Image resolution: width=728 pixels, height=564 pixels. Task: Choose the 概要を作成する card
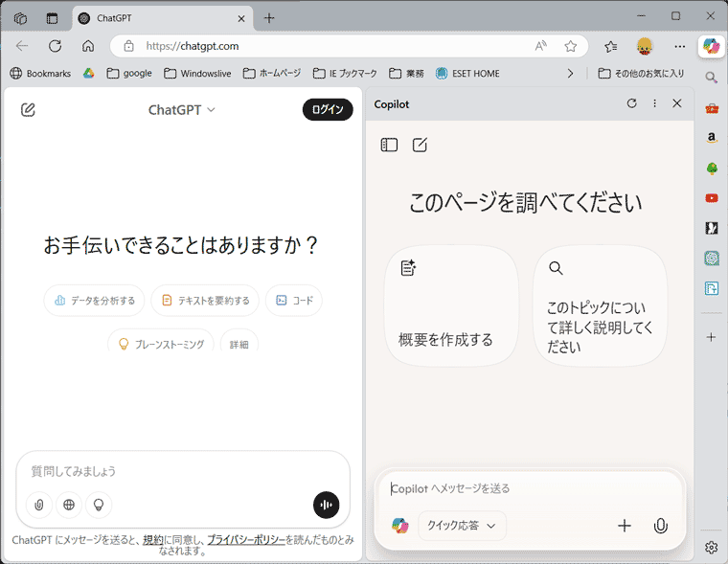[451, 305]
